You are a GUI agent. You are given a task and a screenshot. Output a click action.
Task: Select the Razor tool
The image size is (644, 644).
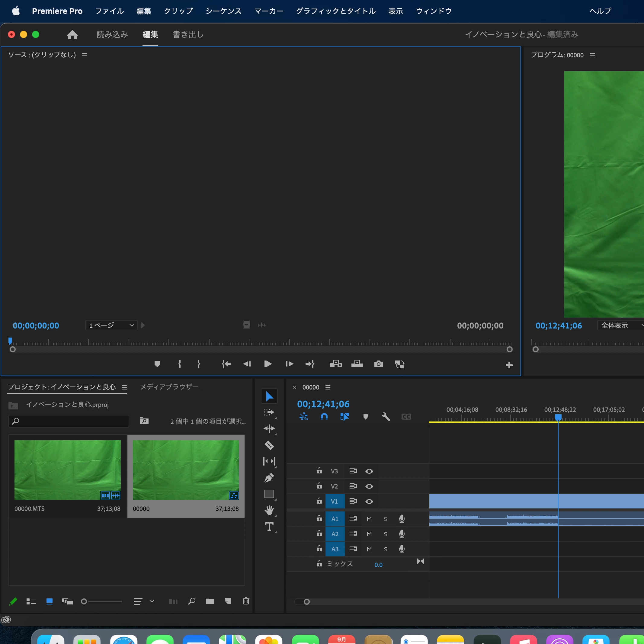coord(269,445)
